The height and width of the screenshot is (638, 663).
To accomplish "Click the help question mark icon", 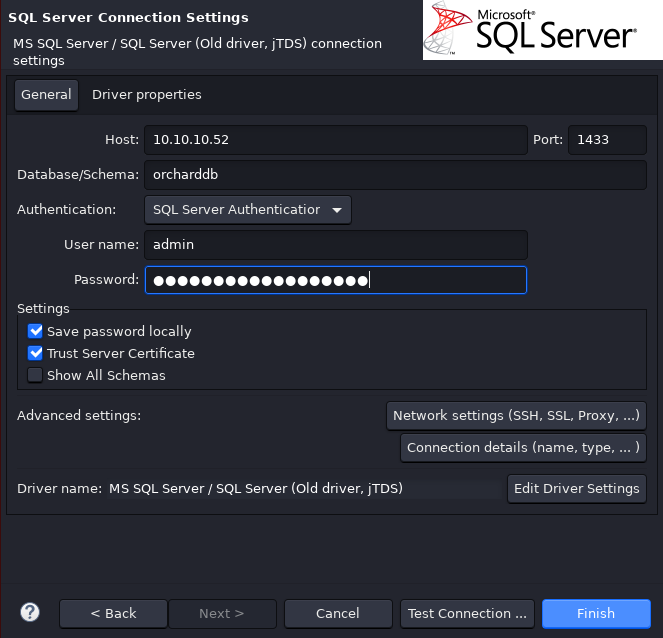I will [30, 612].
